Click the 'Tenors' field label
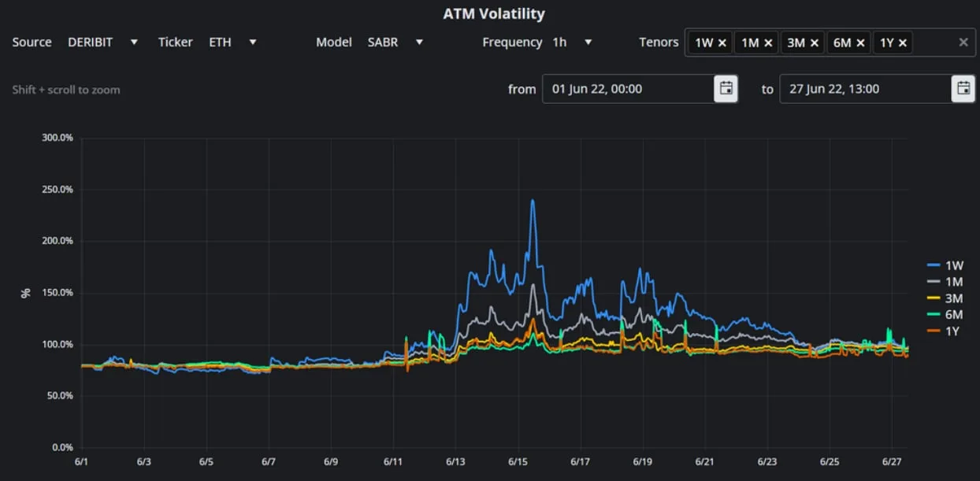 click(659, 43)
